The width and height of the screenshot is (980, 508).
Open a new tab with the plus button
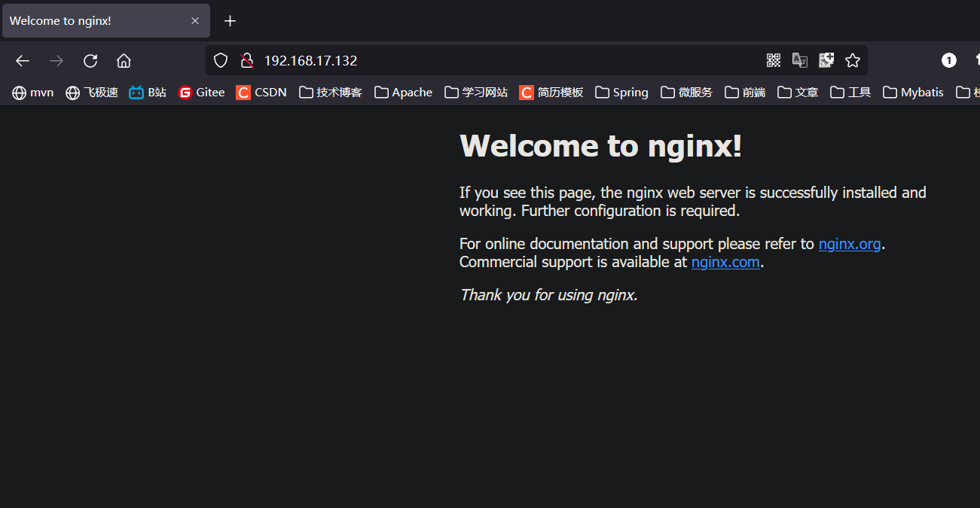pyautogui.click(x=230, y=21)
